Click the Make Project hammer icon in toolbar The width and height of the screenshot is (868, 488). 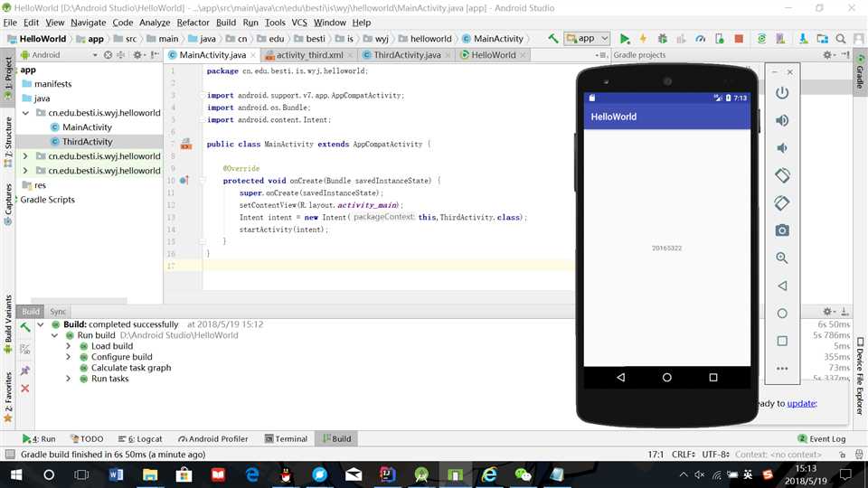click(x=553, y=38)
